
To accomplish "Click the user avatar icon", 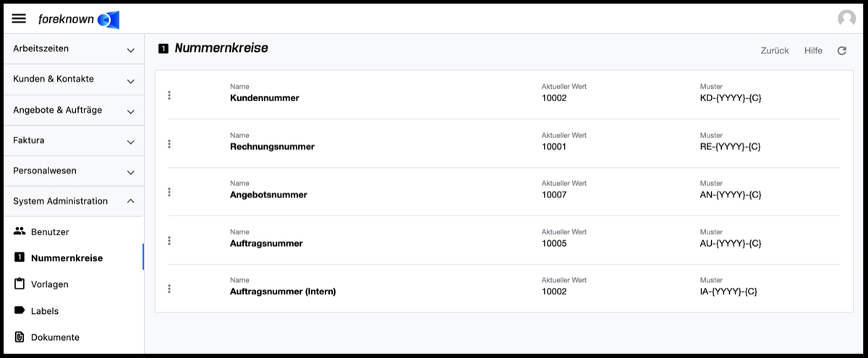I will [x=846, y=19].
